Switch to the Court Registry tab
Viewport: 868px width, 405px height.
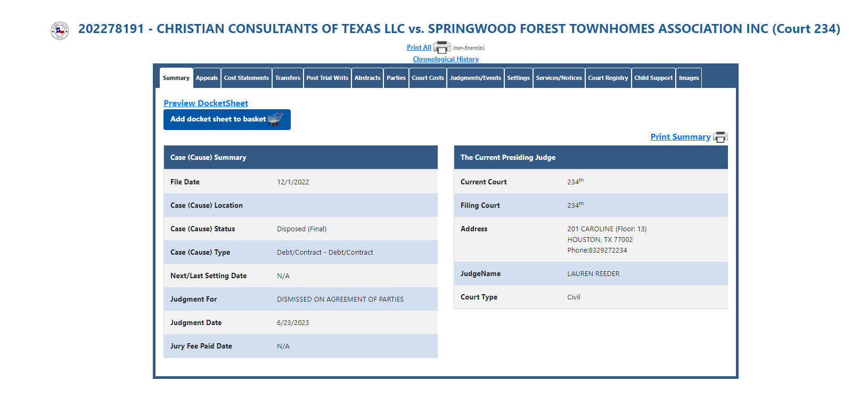(608, 78)
